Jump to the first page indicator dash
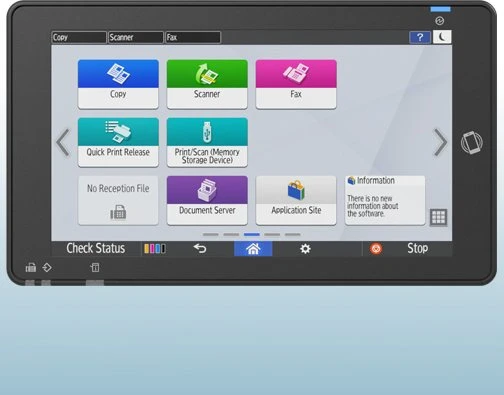The image size is (504, 395). (x=211, y=235)
